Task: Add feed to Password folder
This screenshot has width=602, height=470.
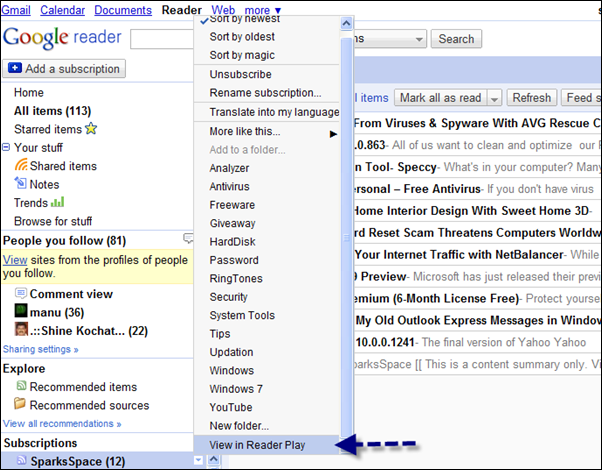Action: (234, 260)
